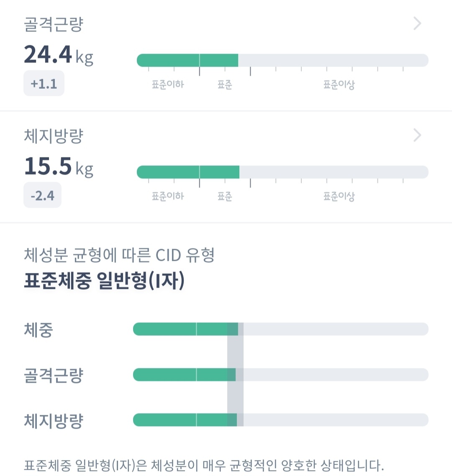This screenshot has width=452, height=476.
Task: Tap 표준이상 label under the body fat bar
Action: (x=339, y=196)
